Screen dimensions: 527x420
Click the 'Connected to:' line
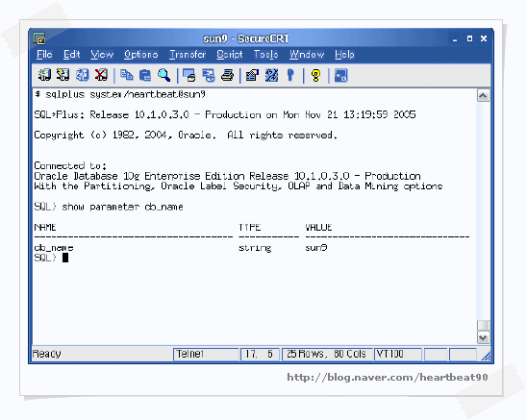click(70, 165)
